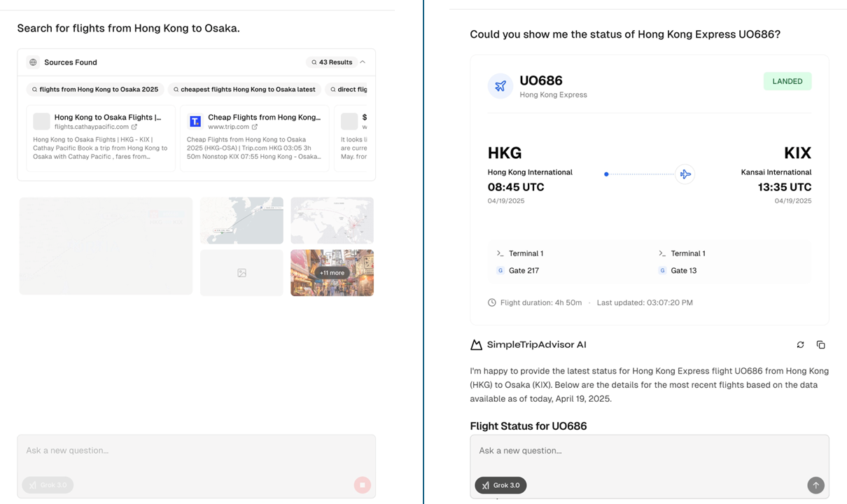Click 'Hong Kong to Osaka Flights' card title
Image resolution: width=847 pixels, height=504 pixels.
coord(108,118)
